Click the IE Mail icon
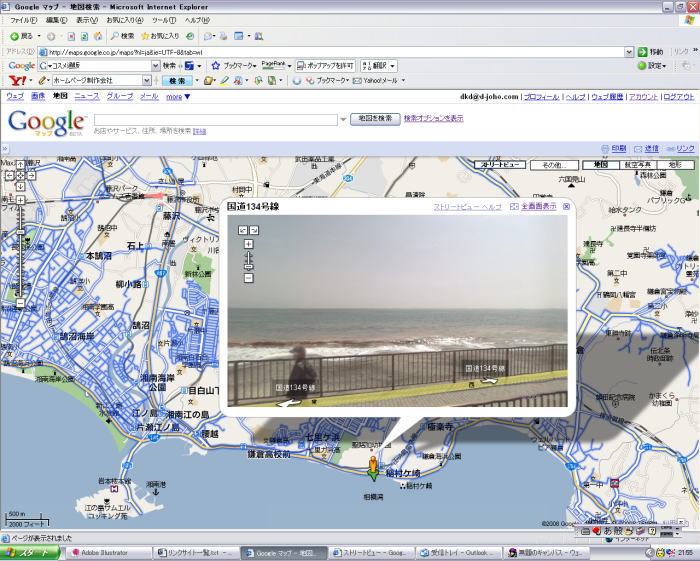700x561 pixels. [x=209, y=37]
